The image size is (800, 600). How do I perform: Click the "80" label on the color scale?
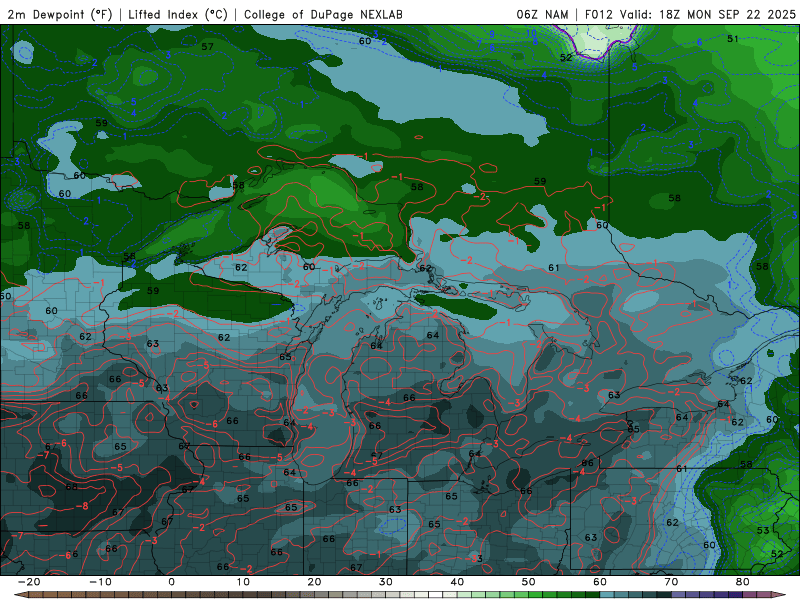pyautogui.click(x=743, y=582)
